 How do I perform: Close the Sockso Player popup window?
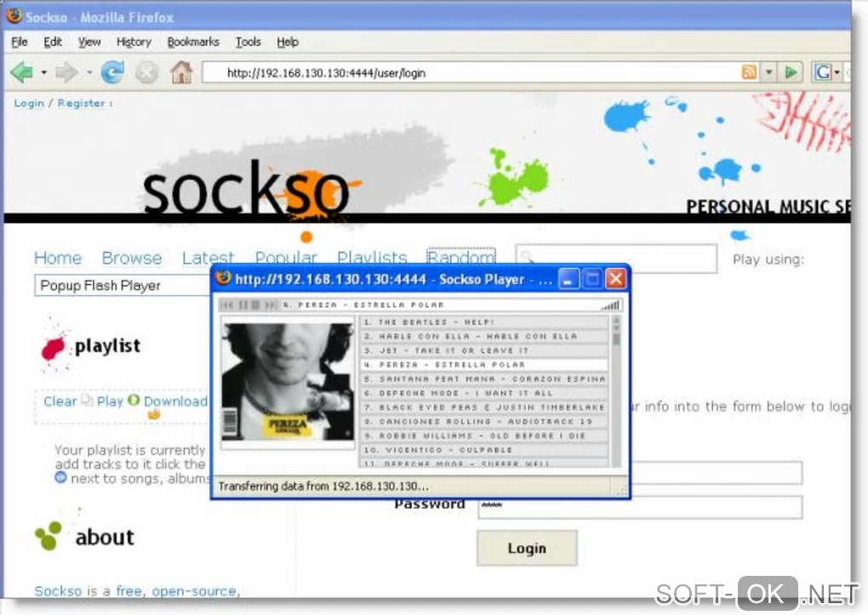615,278
